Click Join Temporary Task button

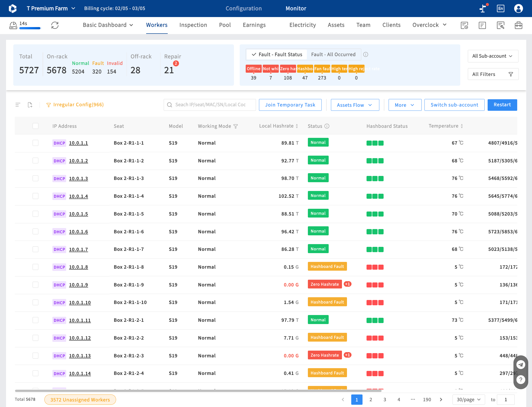click(290, 105)
